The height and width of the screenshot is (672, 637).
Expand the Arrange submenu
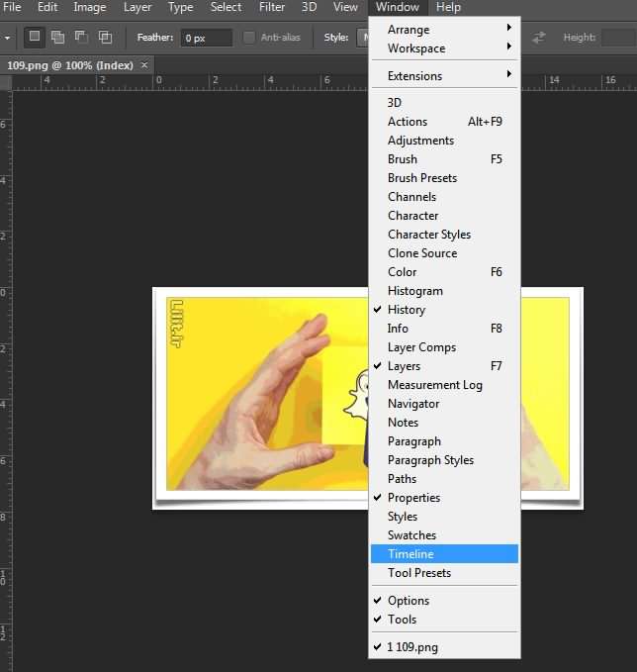pos(445,30)
